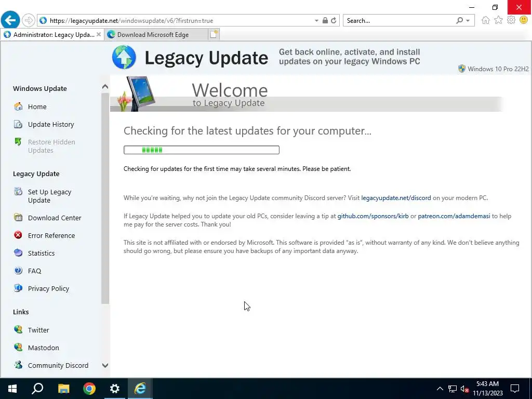Click the Twitter globe icon
This screenshot has width=532, height=399.
(x=18, y=330)
